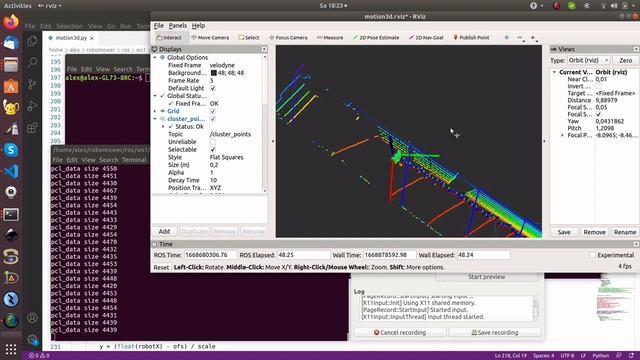Image resolution: width=640 pixels, height=360 pixels.
Task: Select the 2D Pose Estimate tool
Action: [376, 38]
